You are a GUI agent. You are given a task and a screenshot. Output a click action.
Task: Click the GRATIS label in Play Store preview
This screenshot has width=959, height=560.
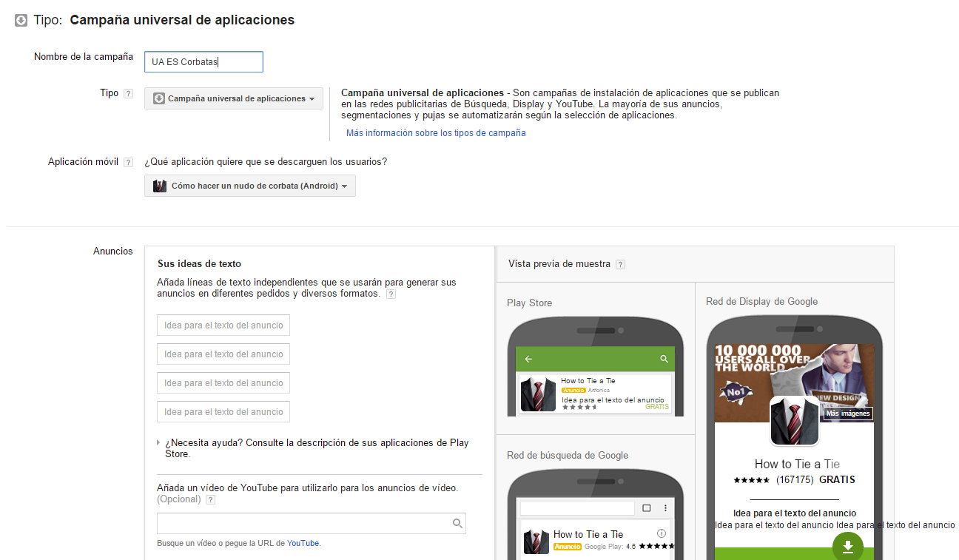656,407
